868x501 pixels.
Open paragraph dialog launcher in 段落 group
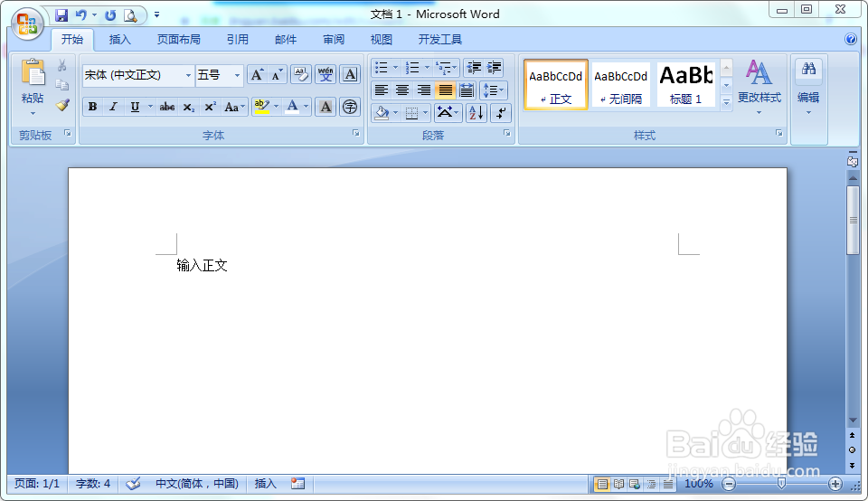click(x=506, y=134)
